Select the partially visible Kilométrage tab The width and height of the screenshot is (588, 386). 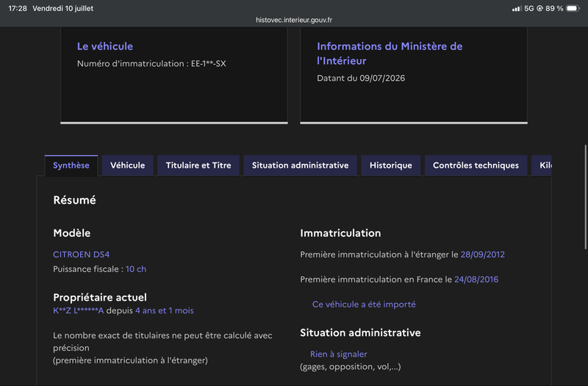click(x=542, y=165)
